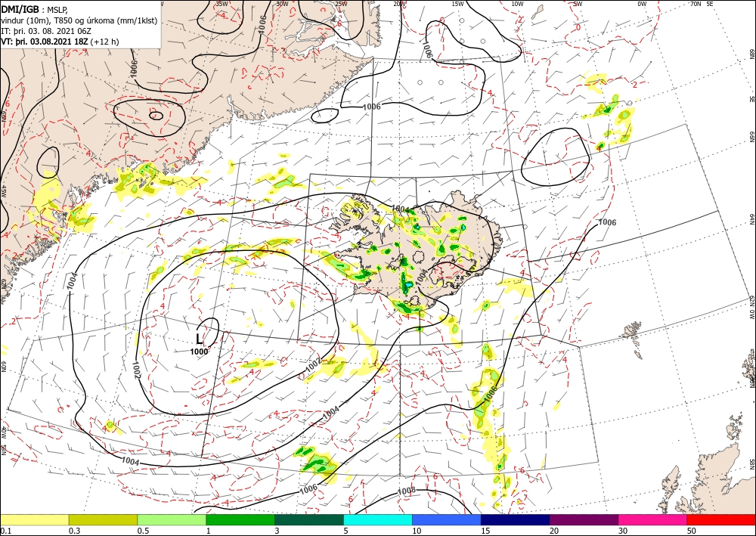
Task: Pick the cyan 5 mm legend segment
Action: (378, 519)
